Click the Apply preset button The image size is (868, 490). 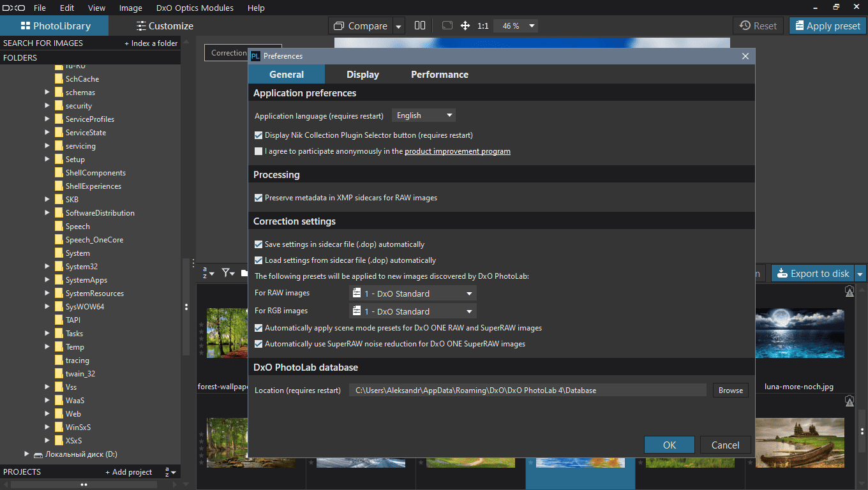point(828,26)
